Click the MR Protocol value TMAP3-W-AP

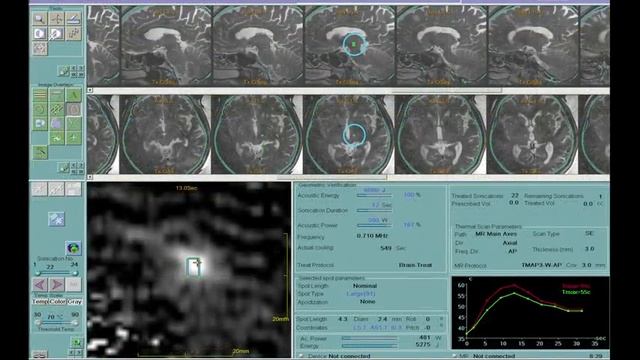click(541, 265)
